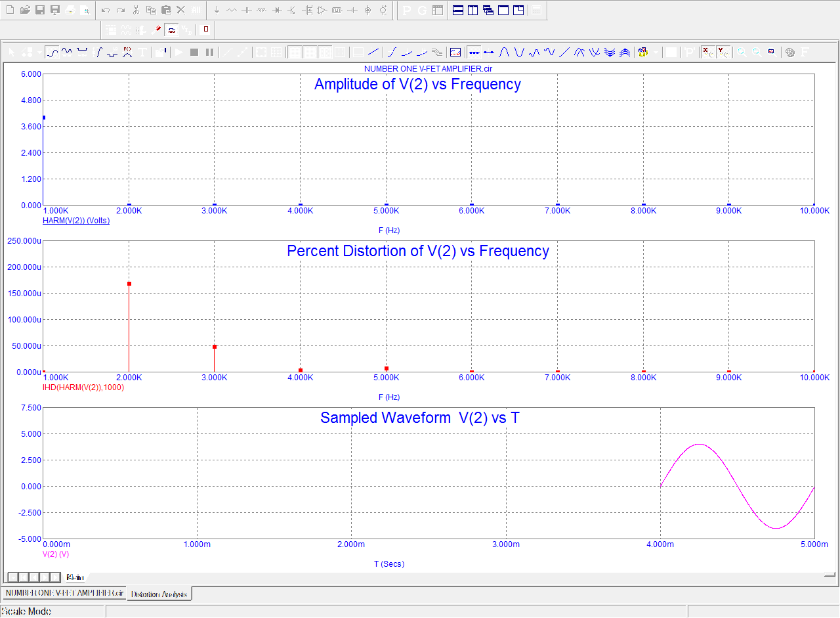The image size is (840, 618).
Task: Open the calculator icon in top toolbar
Action: 536,11
